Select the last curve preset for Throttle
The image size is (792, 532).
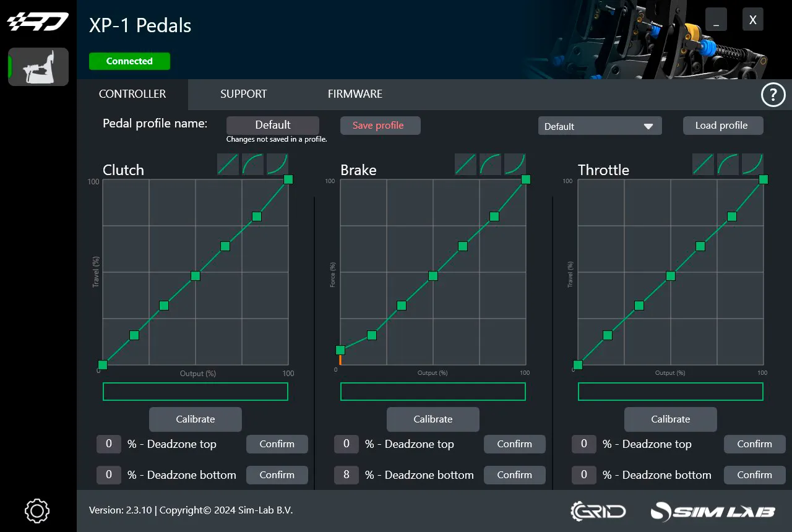click(x=752, y=165)
